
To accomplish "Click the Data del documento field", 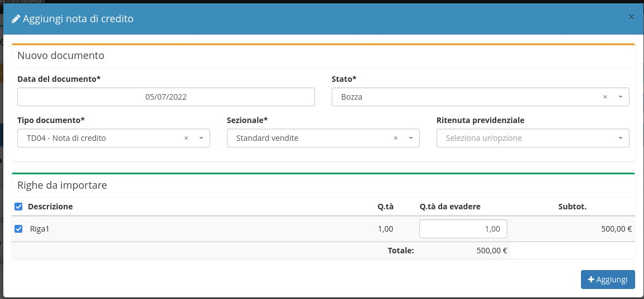I will pyautogui.click(x=166, y=97).
